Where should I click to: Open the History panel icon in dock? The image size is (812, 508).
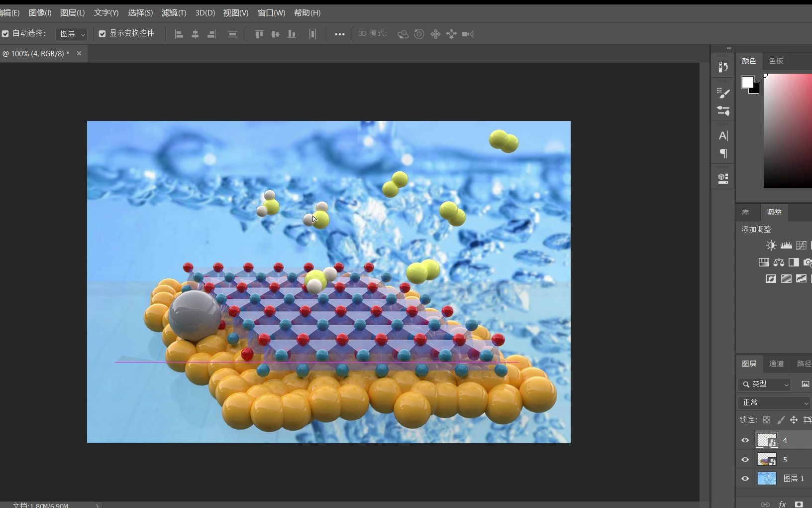(723, 67)
